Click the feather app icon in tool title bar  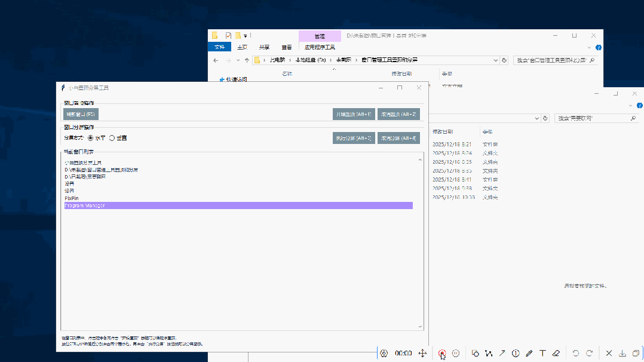point(63,88)
